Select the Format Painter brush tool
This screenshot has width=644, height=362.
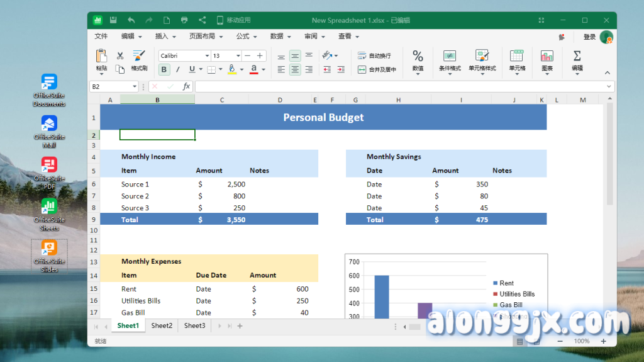[139, 60]
